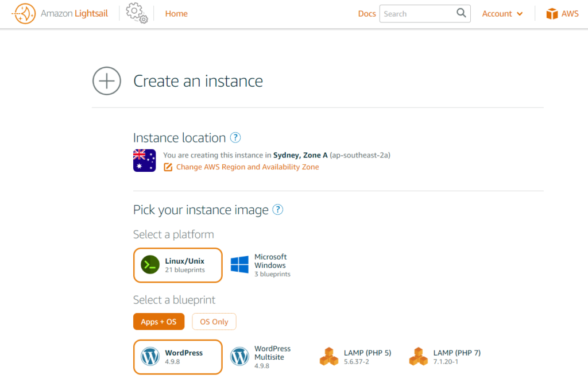This screenshot has width=588, height=378.
Task: Change AWS Region and Availability Zone
Action: [x=247, y=167]
